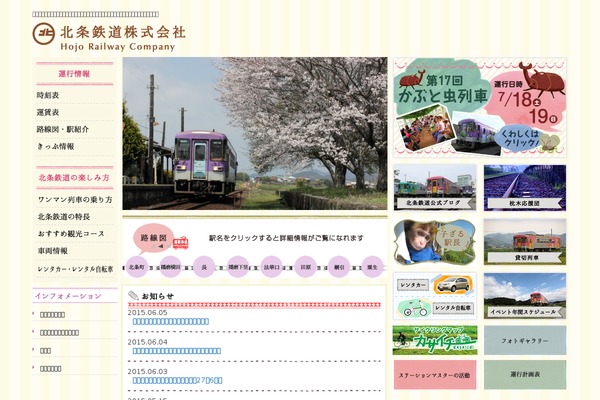The image size is (600, 400).
Task: Go to 路線図・駅紹介 in sidebar
Action: [63, 129]
